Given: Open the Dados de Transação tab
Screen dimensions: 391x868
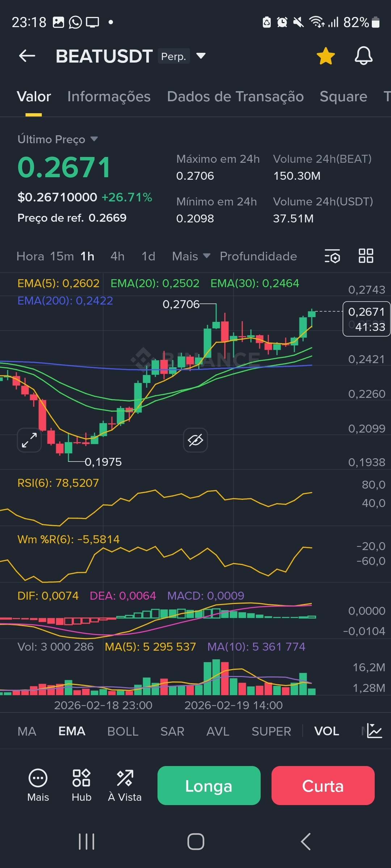Looking at the screenshot, I should coord(235,97).
